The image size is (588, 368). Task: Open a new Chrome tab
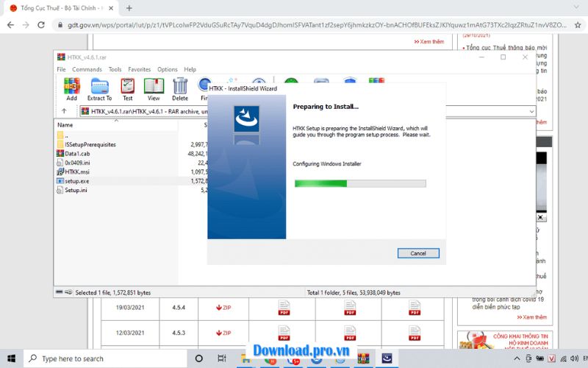[x=129, y=8]
